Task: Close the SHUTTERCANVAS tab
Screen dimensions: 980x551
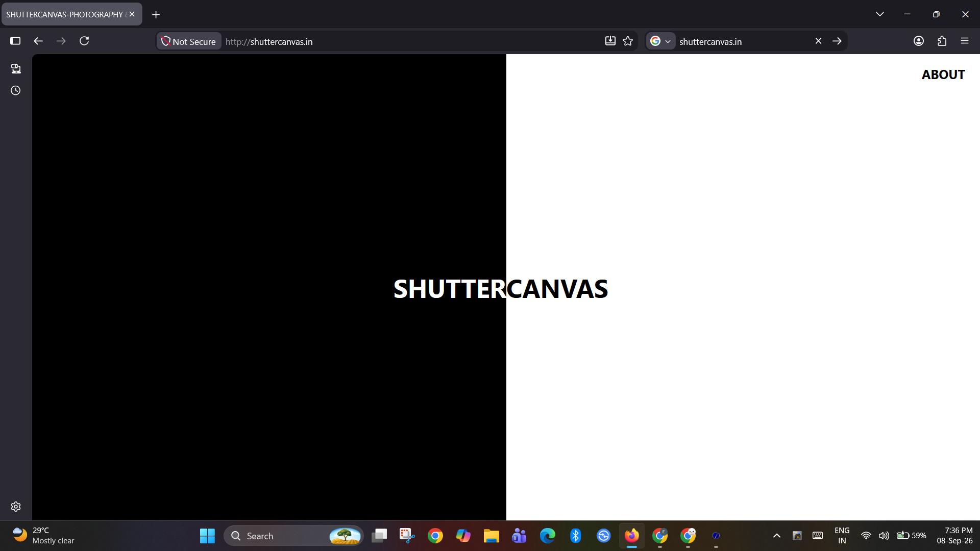Action: [132, 14]
